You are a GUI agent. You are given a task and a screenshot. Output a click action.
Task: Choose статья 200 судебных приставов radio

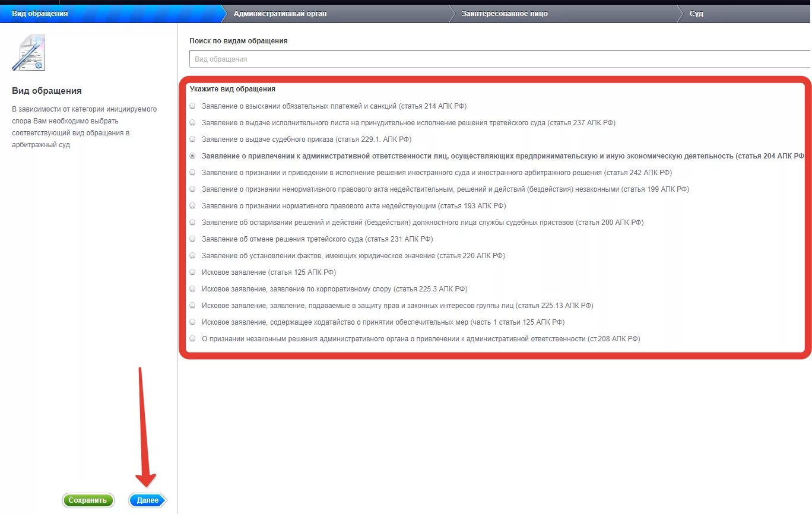192,223
